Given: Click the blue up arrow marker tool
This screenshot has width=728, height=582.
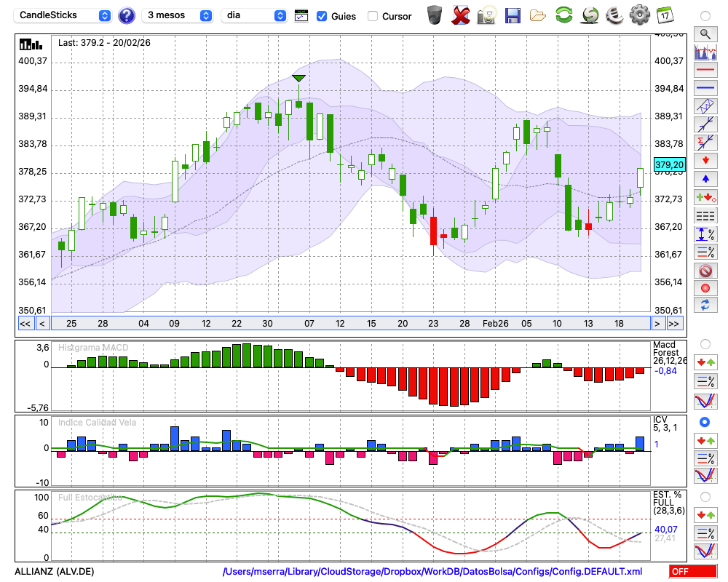Looking at the screenshot, I should pos(705,179).
